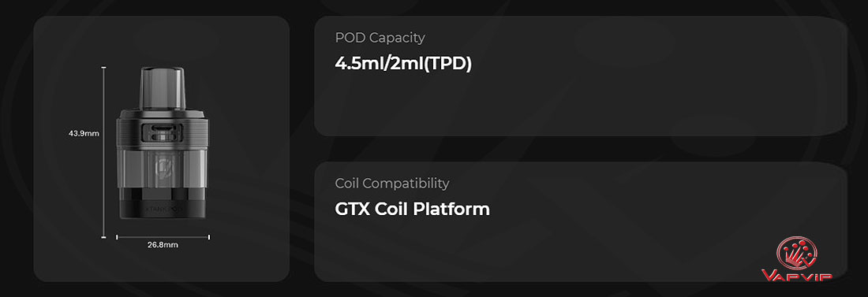The width and height of the screenshot is (868, 297).
Task: Click the 4.5ml/2ml(TPD) capacity value
Action: [403, 63]
